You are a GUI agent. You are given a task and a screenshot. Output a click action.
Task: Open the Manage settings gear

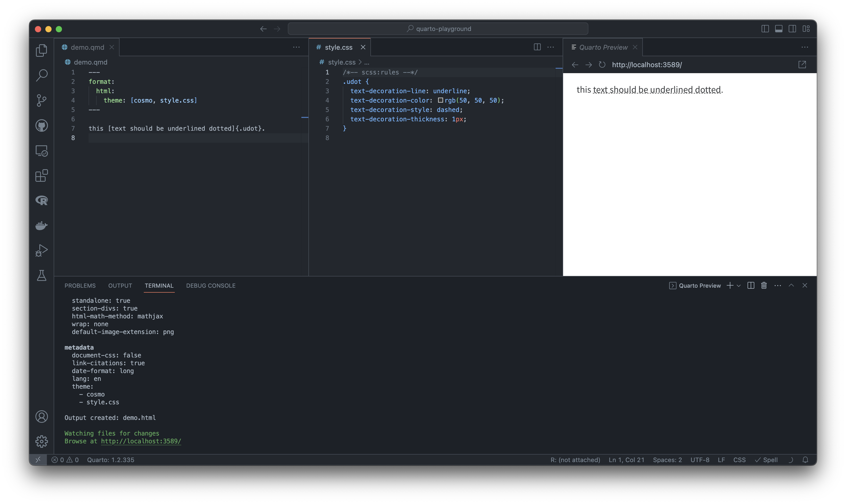tap(41, 442)
